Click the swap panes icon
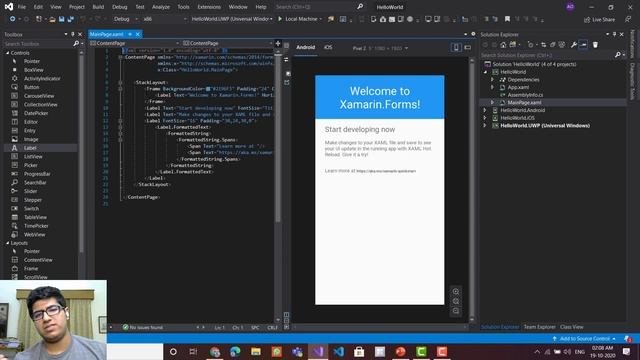Screen dimensions: 640x360 pyautogui.click(x=286, y=60)
